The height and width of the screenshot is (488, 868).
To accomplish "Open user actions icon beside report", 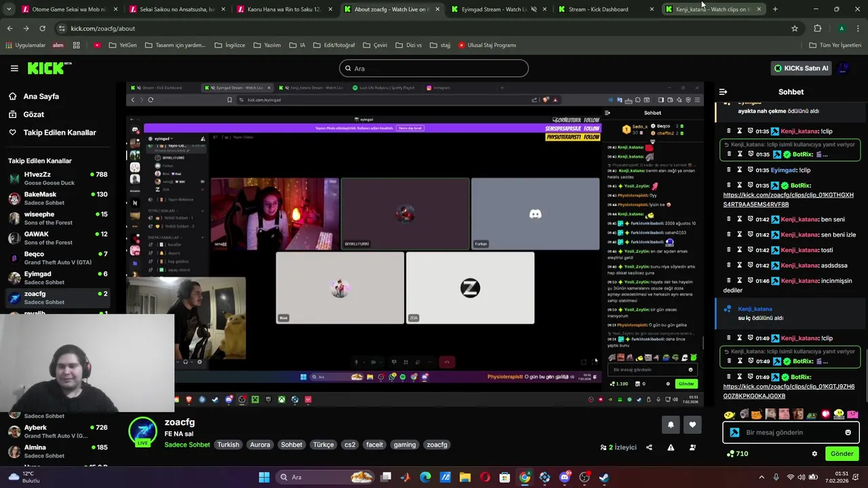I will click(692, 447).
